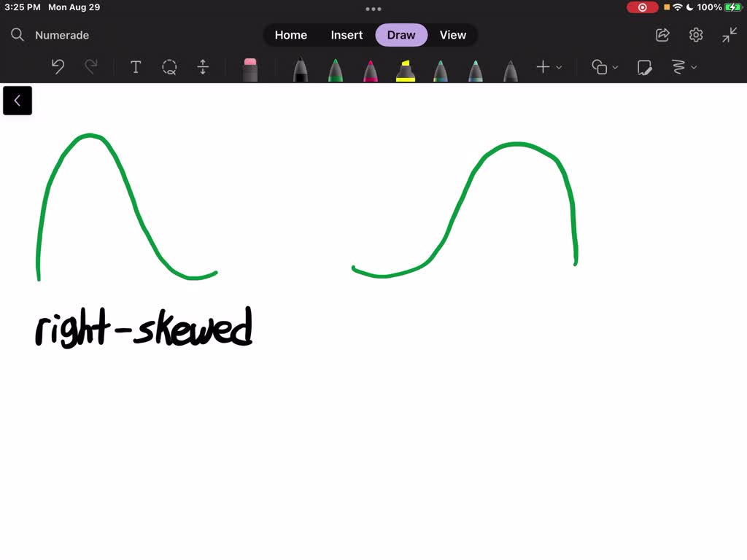Screen dimensions: 747x560
Task: Toggle Ink to Shape tool
Action: (645, 67)
